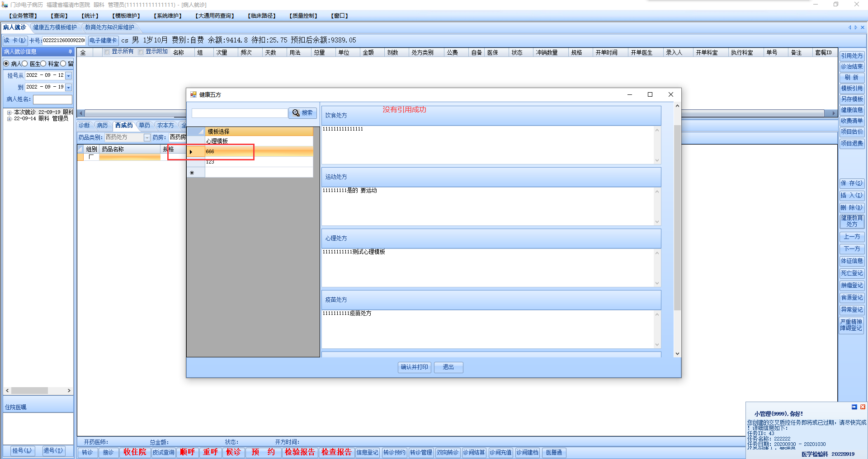Switch to 教育处方知识库维护 tab
This screenshot has width=868, height=459.
click(x=109, y=28)
